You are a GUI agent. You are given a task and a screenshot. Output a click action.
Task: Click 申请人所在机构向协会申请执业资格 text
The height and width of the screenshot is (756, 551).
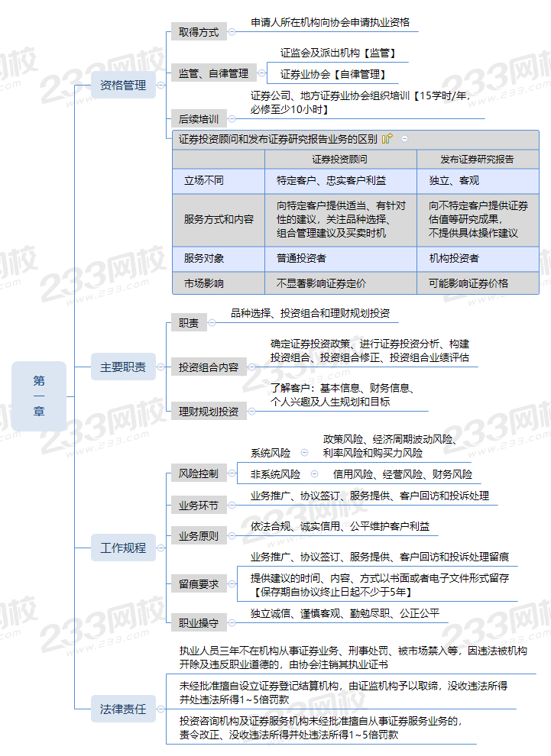(330, 22)
